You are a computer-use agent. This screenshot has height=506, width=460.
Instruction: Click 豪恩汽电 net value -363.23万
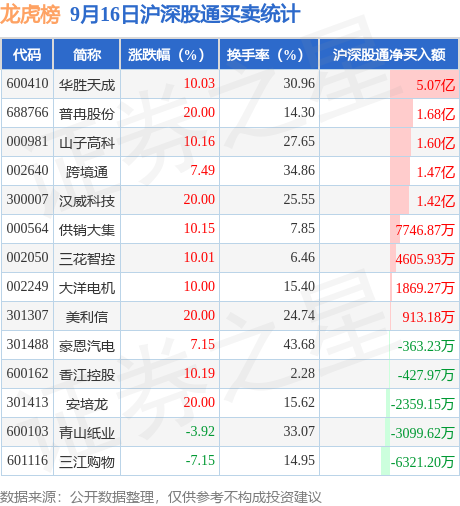pos(426,346)
